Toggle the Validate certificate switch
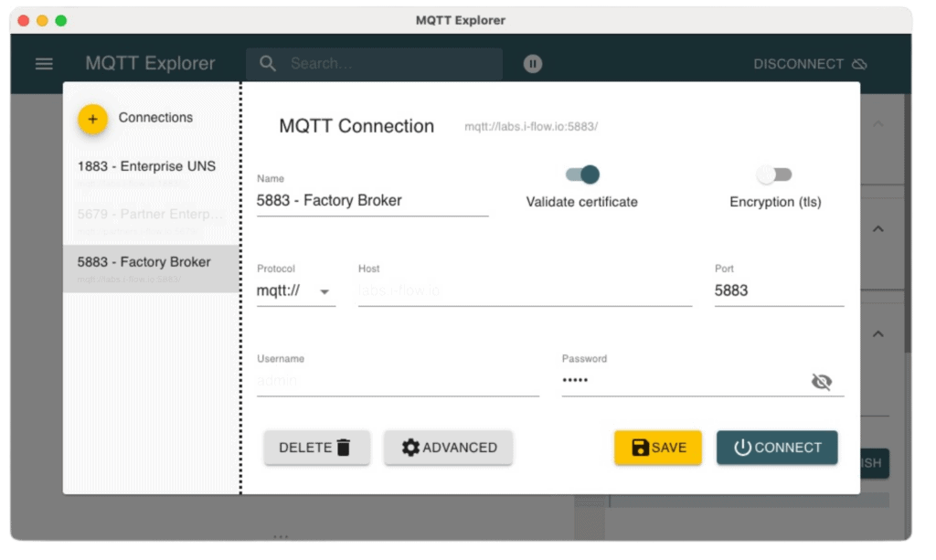This screenshot has width=936, height=560. click(x=582, y=174)
